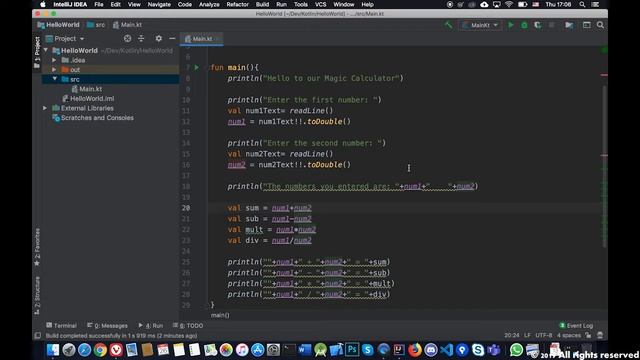Switch to the Main.kt editor tab

coord(201,39)
